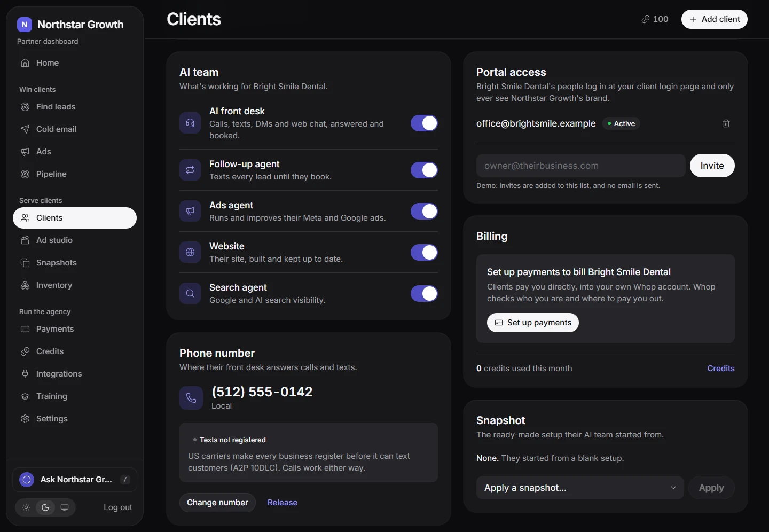Click the Search agent magnifier icon
Screen dimensions: 769x532
point(190,293)
